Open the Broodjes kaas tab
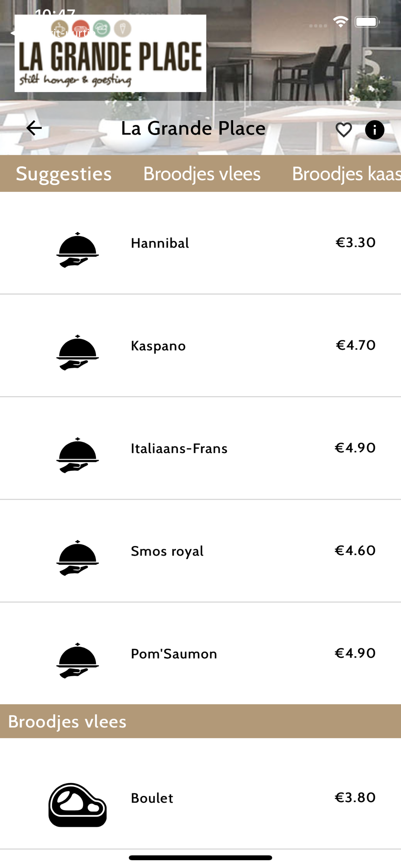Screen dimensions: 401x868 pos(346,174)
